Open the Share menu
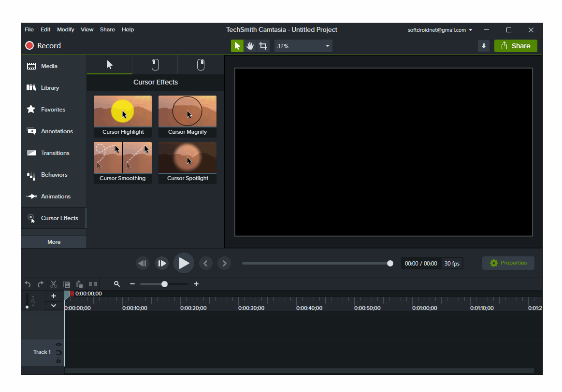The height and width of the screenshot is (392, 562). [108, 30]
